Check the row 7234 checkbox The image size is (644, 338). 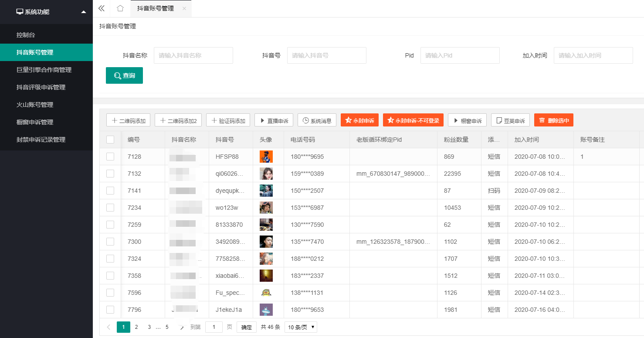coord(110,208)
